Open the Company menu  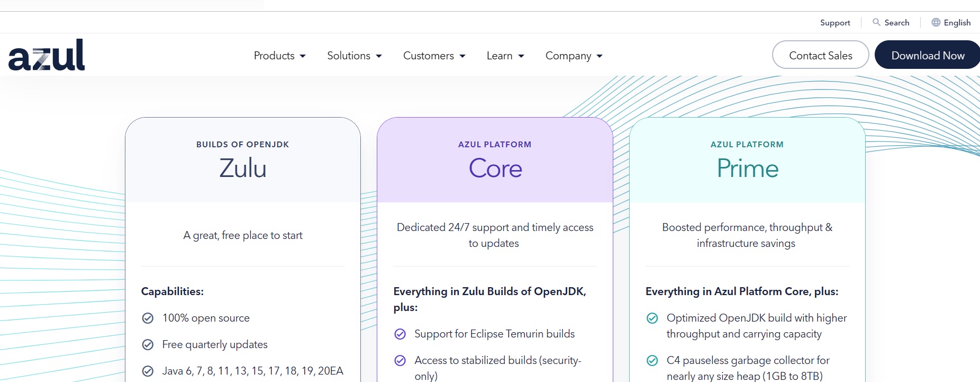(574, 56)
